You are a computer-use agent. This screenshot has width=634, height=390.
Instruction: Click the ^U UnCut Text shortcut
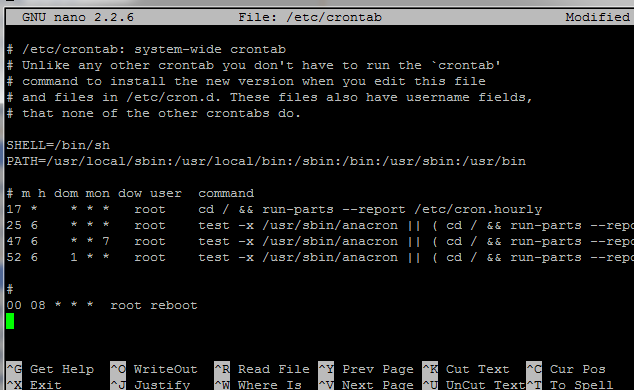473,384
